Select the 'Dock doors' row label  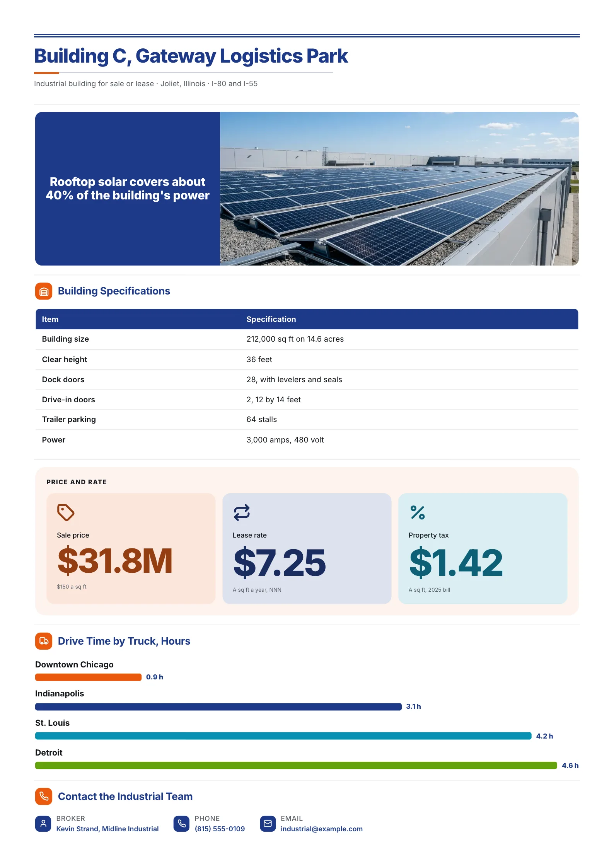tap(63, 380)
